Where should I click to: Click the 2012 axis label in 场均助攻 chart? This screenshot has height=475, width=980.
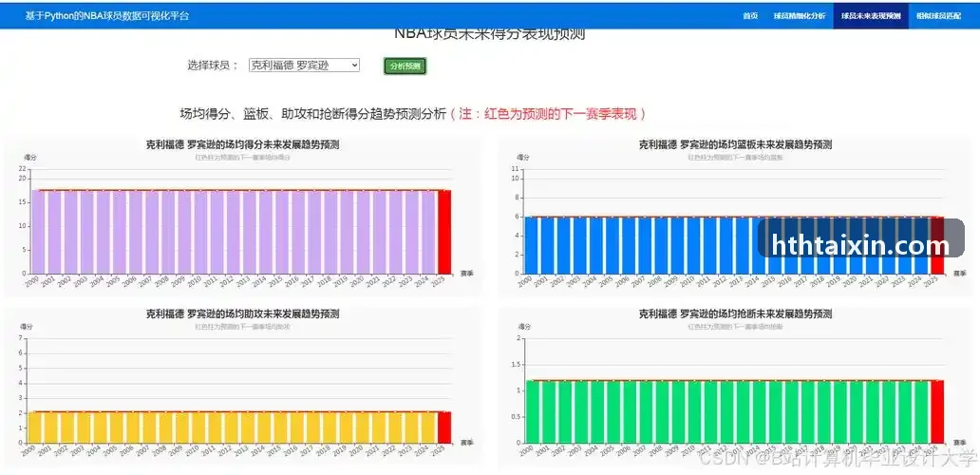click(225, 450)
